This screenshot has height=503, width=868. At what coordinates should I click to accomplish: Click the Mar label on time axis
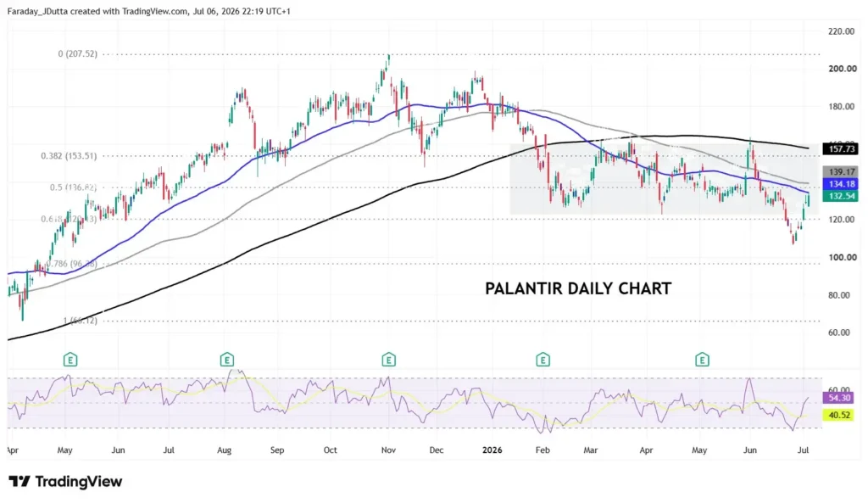click(591, 450)
